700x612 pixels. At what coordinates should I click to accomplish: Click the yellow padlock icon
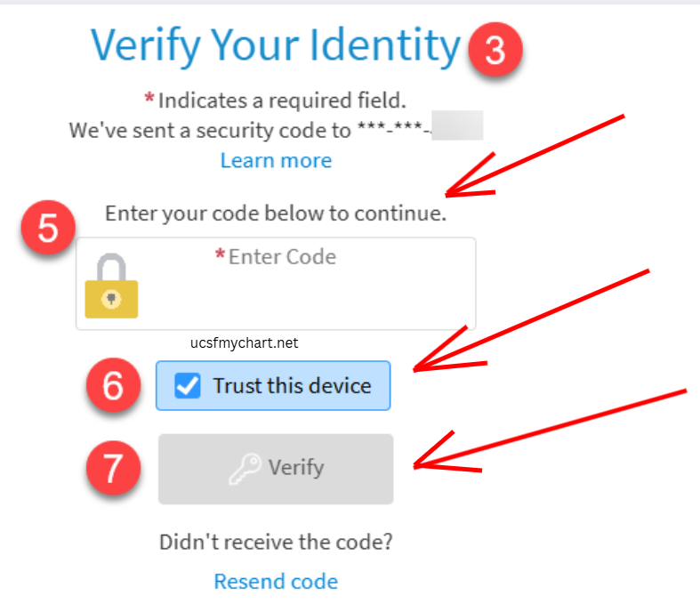111,286
